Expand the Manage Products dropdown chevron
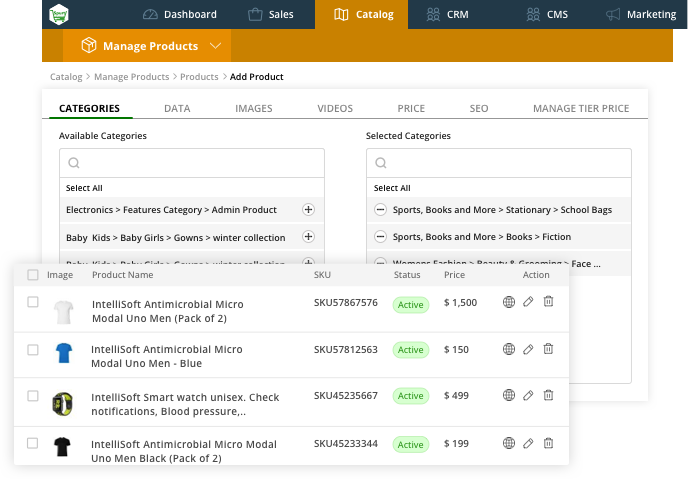Screen dimensions: 688x479 point(215,46)
